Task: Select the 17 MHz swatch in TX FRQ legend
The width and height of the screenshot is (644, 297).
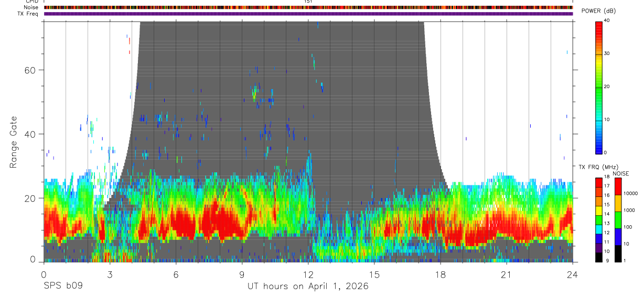Action: click(598, 186)
